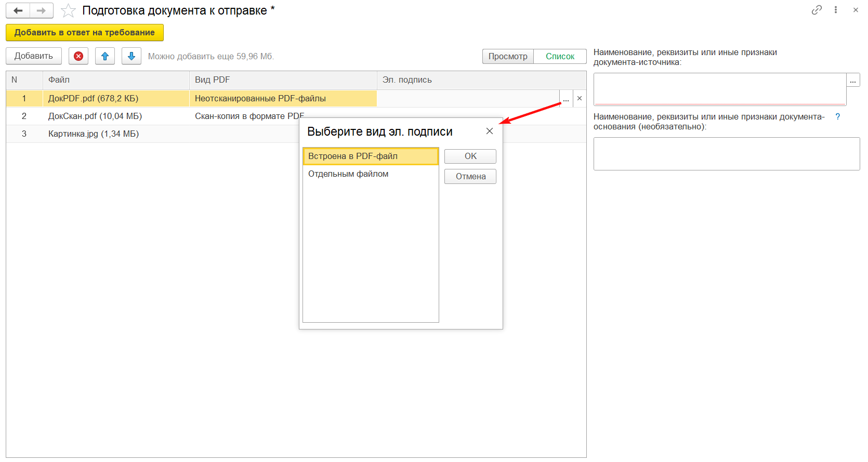Click the Эл. подпись column header
Viewport: 868px width, 462px height.
point(481,80)
